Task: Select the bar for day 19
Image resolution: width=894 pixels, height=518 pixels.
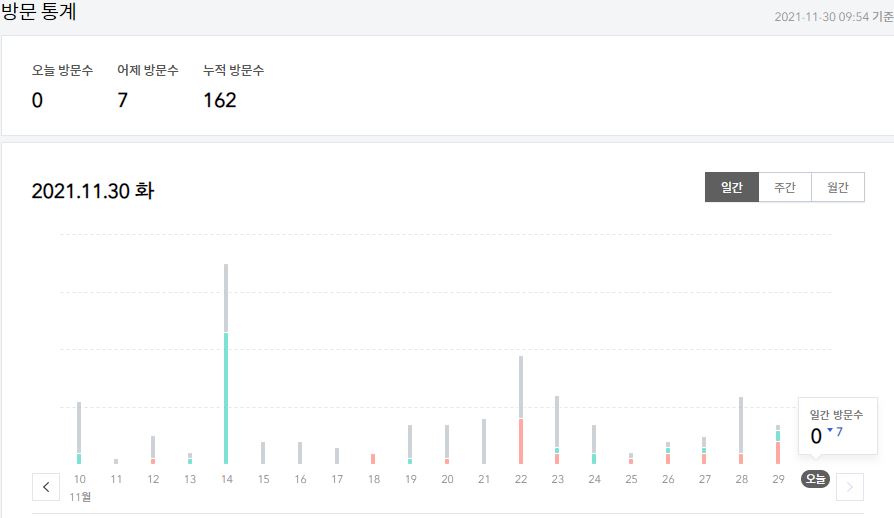Action: [x=410, y=444]
